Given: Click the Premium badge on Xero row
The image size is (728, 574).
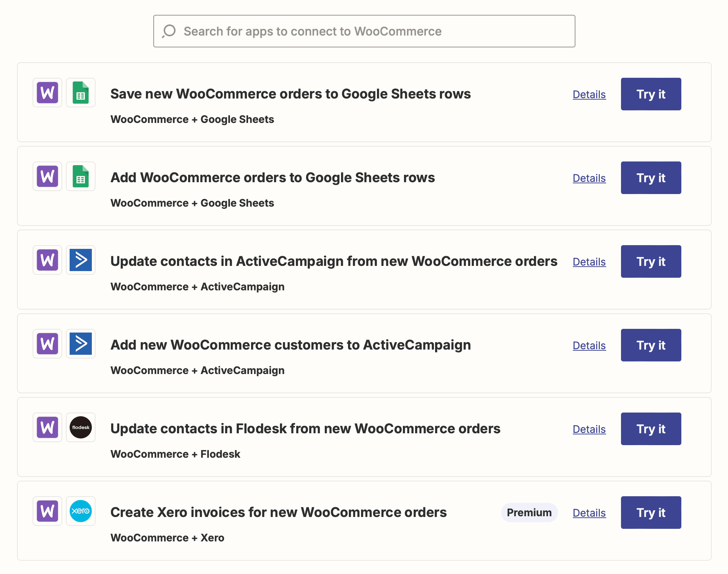Looking at the screenshot, I should (529, 513).
